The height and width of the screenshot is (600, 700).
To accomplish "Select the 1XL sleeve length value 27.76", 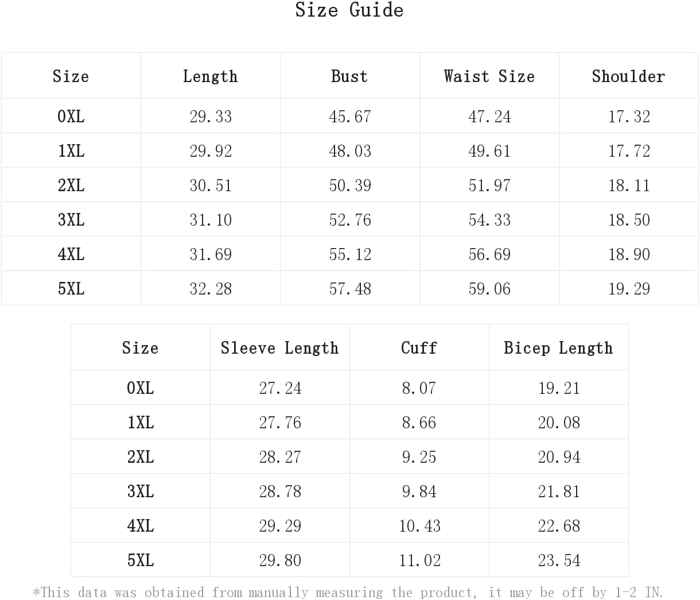I will (280, 423).
